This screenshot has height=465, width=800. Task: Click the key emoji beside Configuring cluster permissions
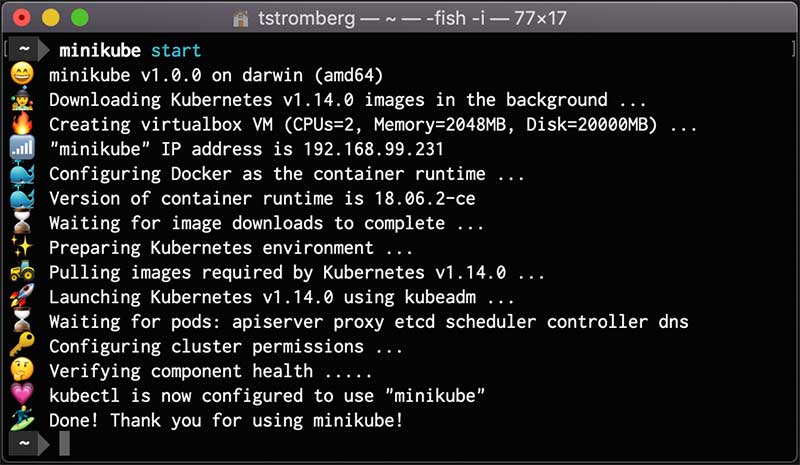coord(22,347)
